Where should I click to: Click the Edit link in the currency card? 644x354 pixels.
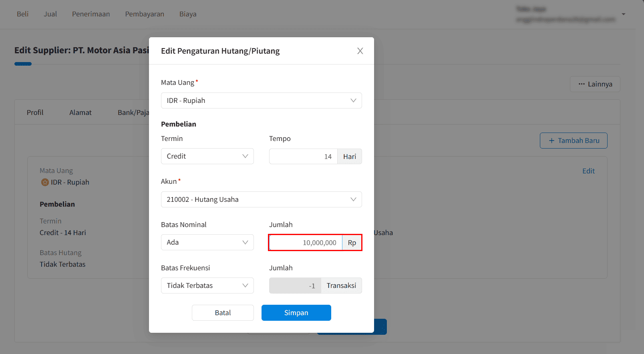588,171
